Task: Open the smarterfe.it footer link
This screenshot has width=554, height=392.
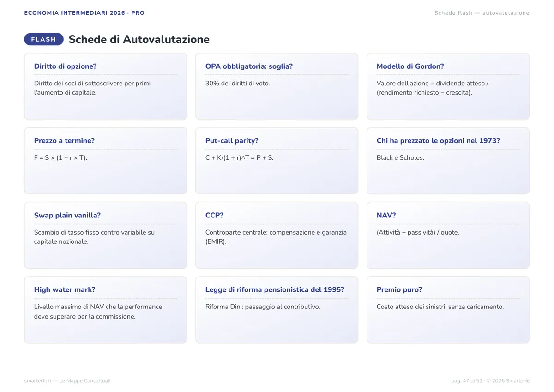Action: click(x=67, y=380)
